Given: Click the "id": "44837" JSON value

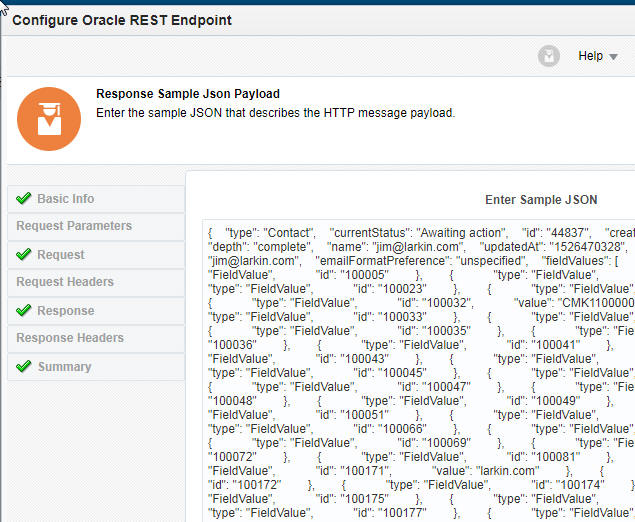Looking at the screenshot, I should pyautogui.click(x=556, y=233).
